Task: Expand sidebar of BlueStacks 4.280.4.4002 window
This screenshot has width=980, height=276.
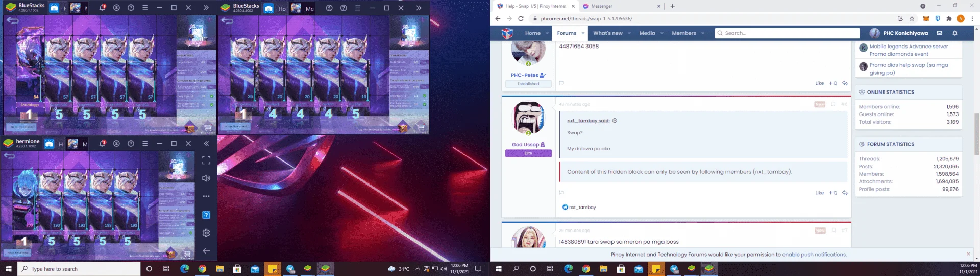Action: pos(419,8)
